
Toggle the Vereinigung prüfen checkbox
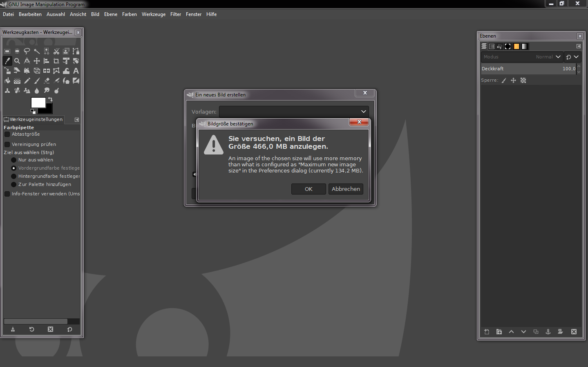tap(7, 144)
